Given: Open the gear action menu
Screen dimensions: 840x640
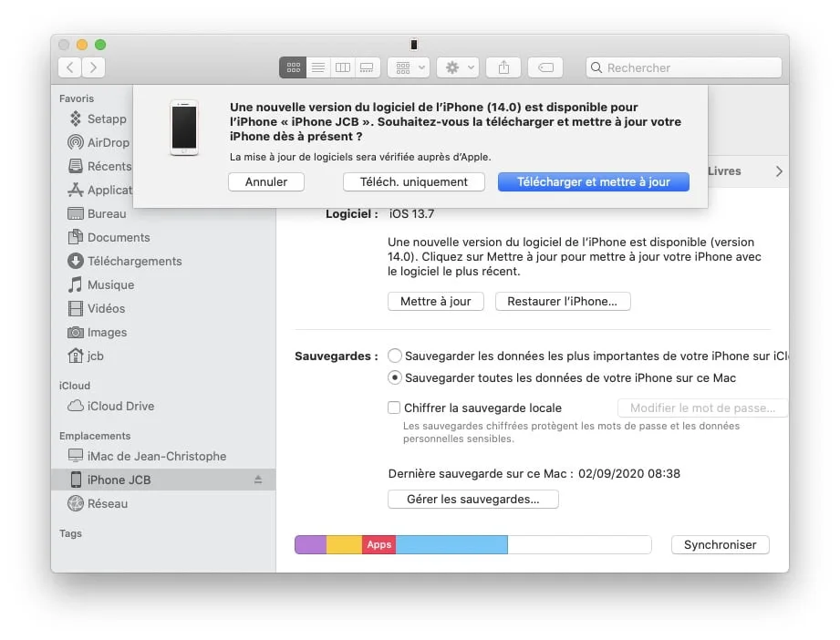Looking at the screenshot, I should [458, 67].
